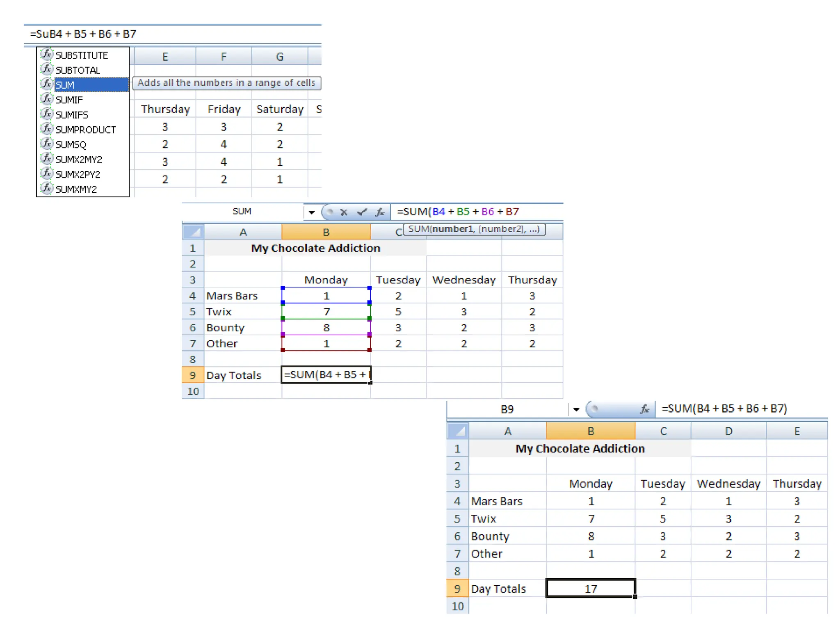840x630 pixels.
Task: Click the Day Totals cell showing 17
Action: click(590, 589)
